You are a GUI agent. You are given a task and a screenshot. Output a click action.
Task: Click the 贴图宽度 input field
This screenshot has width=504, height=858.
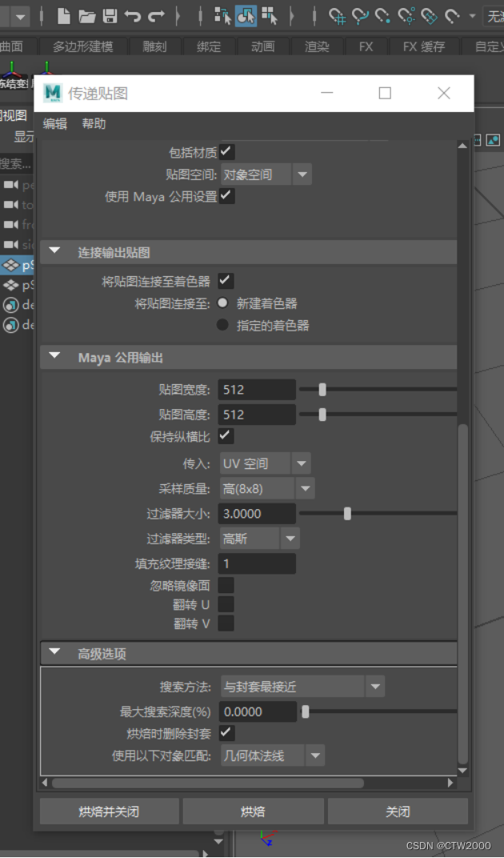coord(257,390)
